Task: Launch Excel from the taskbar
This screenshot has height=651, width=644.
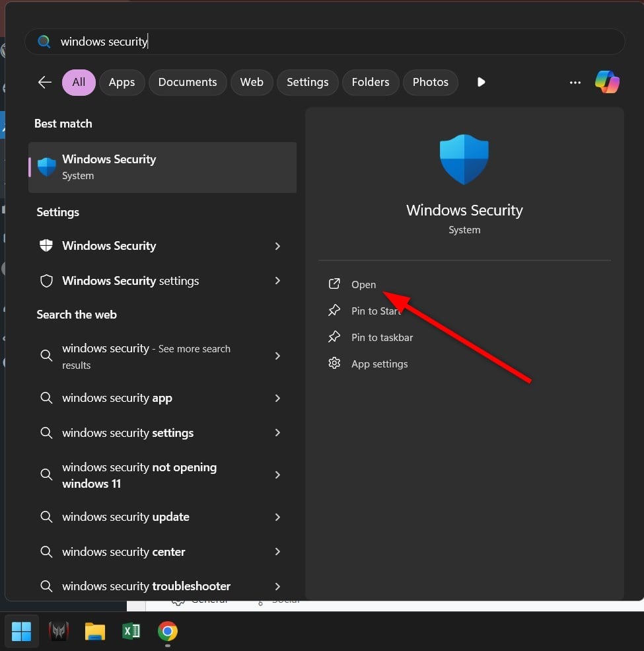Action: [x=131, y=632]
